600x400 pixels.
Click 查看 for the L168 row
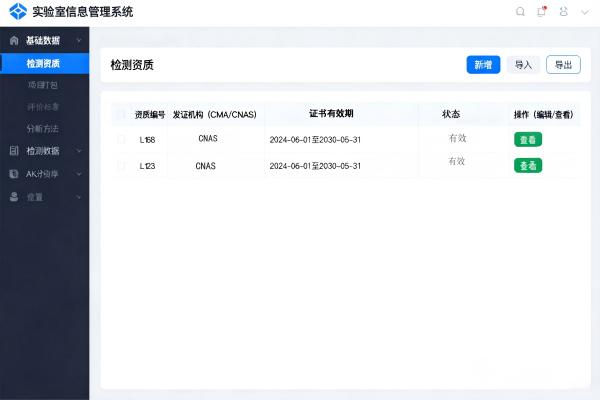(x=528, y=139)
